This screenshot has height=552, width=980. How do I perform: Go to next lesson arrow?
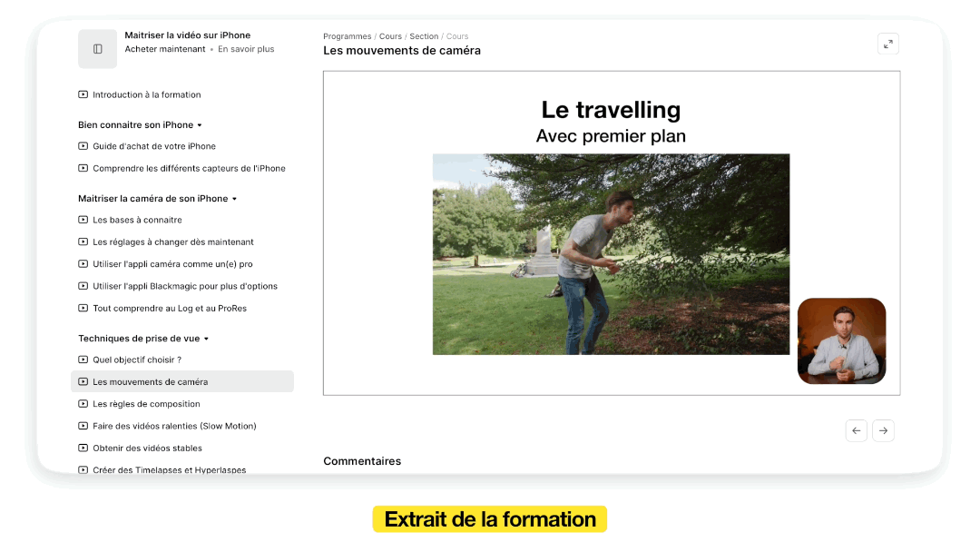click(x=883, y=430)
